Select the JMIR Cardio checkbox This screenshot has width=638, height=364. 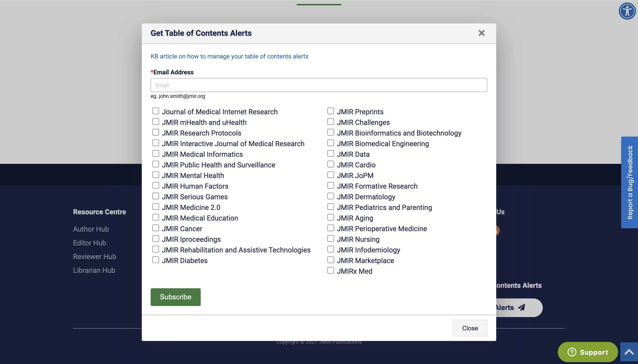(331, 164)
